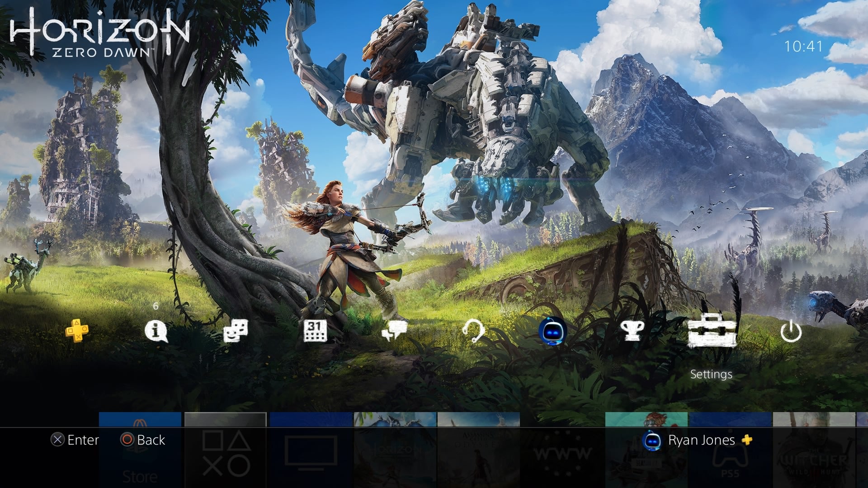Open the Friends smiley faces icon
This screenshot has width=868, height=488.
coord(236,331)
